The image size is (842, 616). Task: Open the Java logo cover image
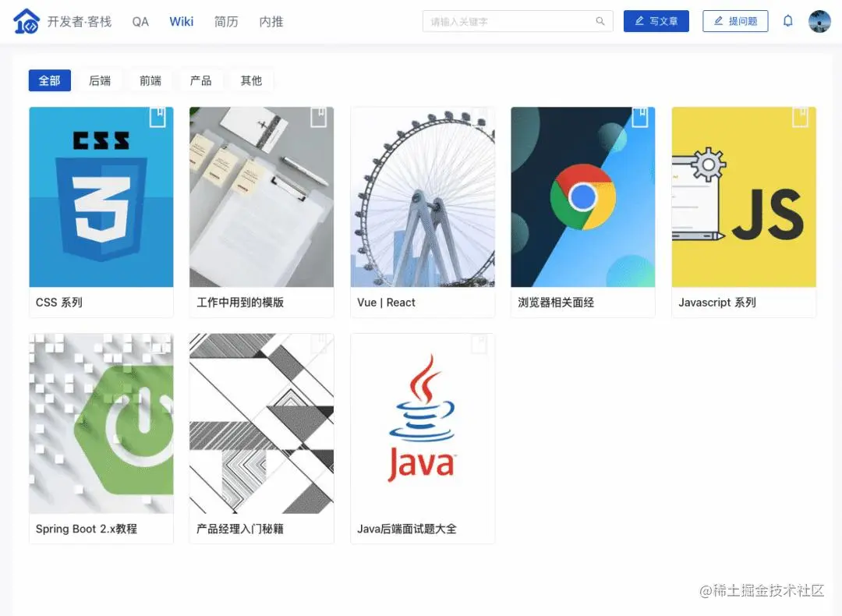coord(423,423)
